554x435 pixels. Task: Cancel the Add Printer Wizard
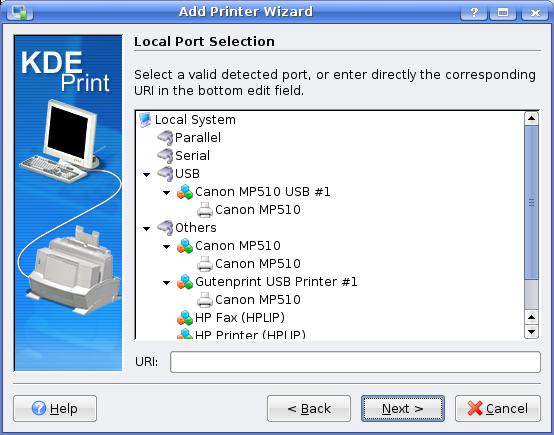(498, 408)
